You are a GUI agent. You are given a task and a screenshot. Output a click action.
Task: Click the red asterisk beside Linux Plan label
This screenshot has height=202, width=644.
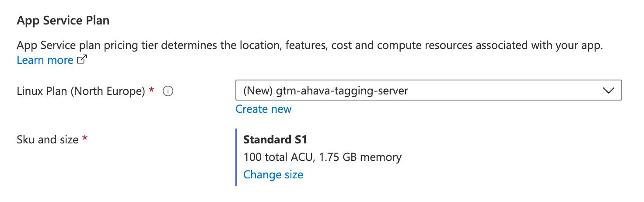tap(151, 90)
